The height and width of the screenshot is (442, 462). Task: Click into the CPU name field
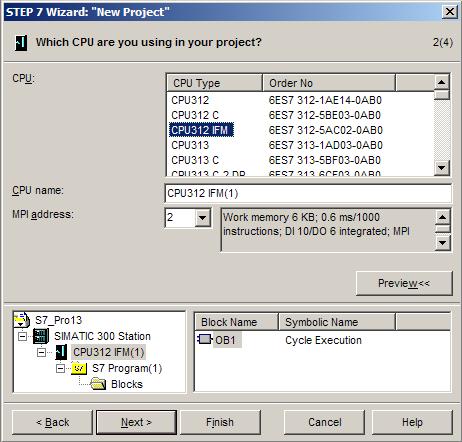coord(308,193)
